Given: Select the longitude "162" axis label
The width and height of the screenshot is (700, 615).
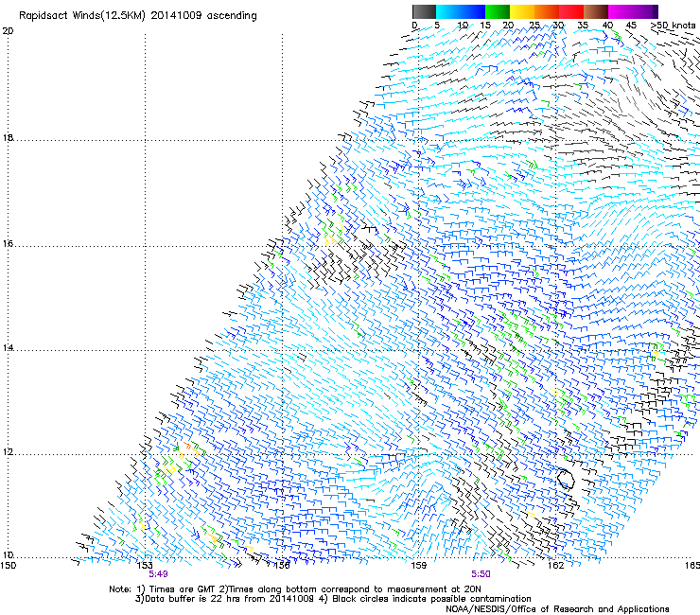Looking at the screenshot, I should 556,566.
